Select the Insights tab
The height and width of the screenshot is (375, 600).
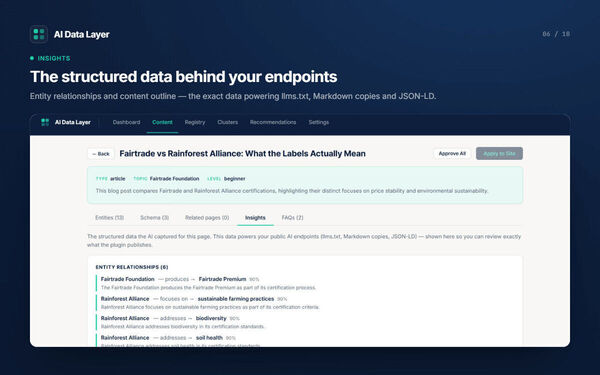[x=255, y=217]
